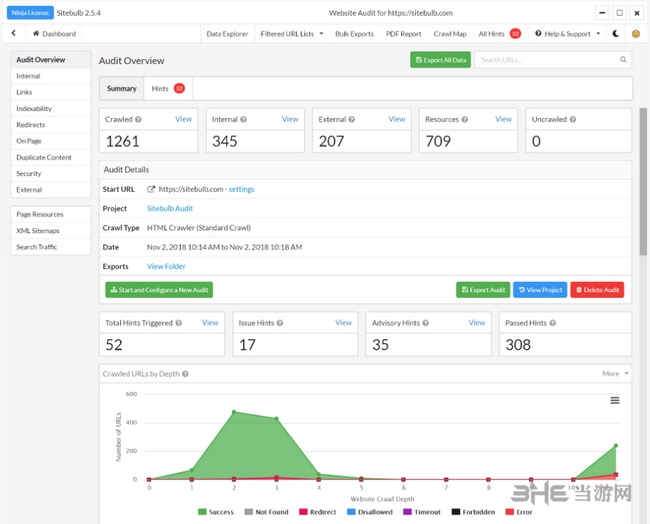Image resolution: width=650 pixels, height=524 pixels.
Task: Toggle the Error legend series
Action: [519, 512]
